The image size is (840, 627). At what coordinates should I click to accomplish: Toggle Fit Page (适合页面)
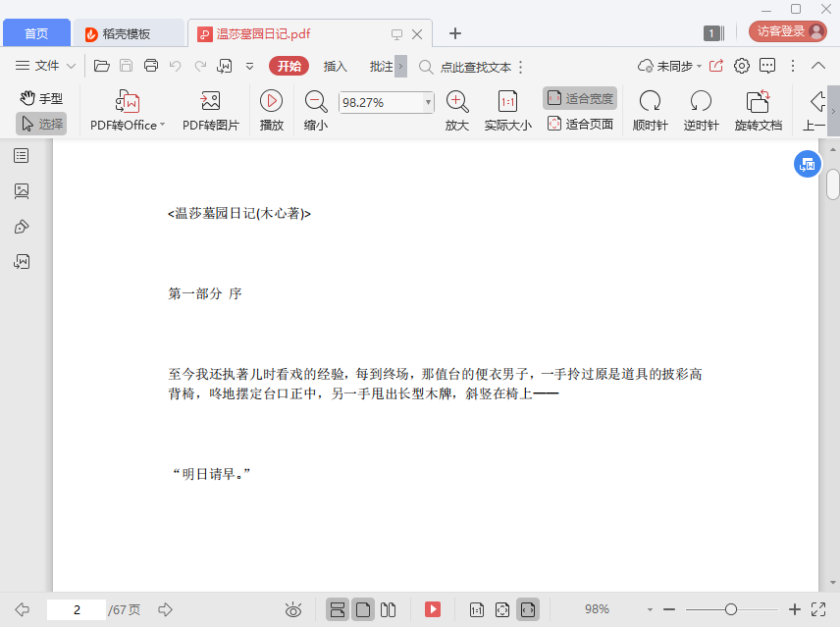pos(580,125)
